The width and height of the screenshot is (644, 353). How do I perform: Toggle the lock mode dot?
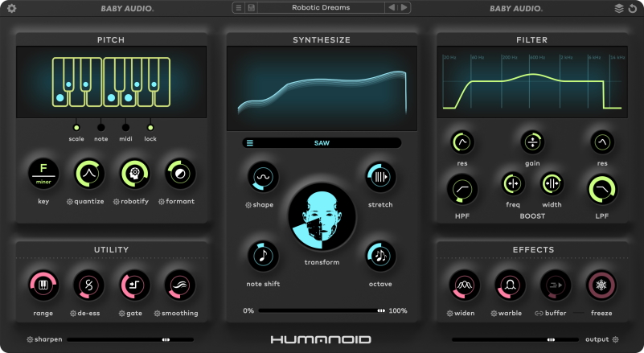tap(150, 127)
